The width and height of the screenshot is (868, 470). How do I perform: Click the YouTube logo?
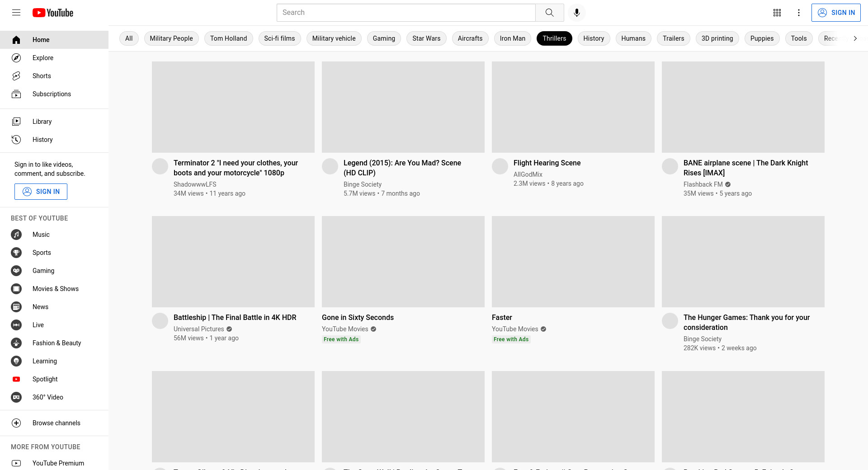[x=53, y=13]
